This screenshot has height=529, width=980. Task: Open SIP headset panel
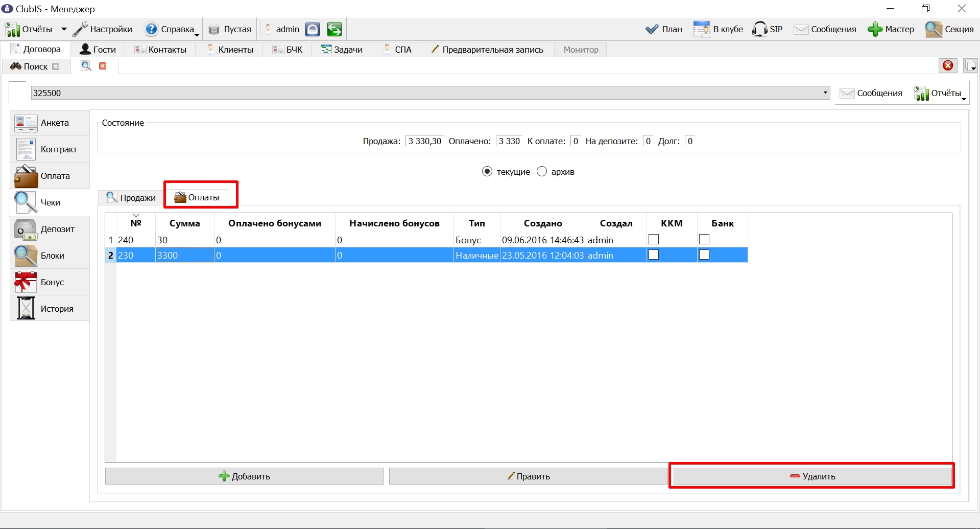pyautogui.click(x=767, y=29)
